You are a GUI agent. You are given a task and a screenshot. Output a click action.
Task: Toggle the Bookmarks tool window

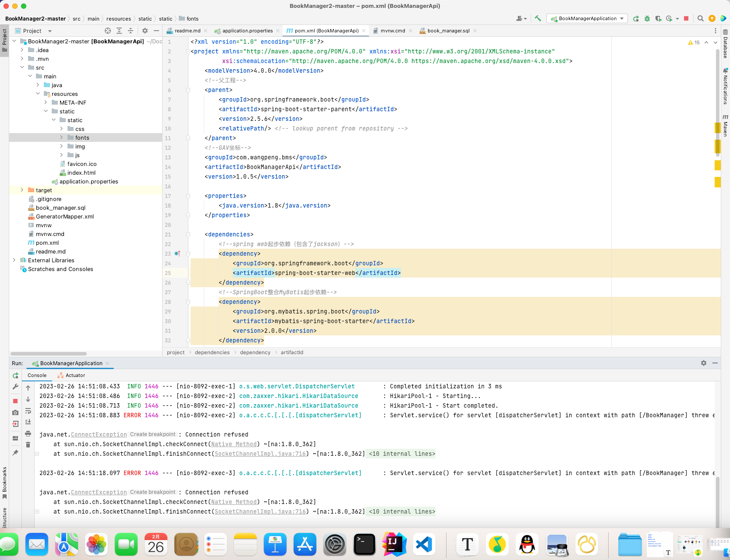tap(4, 483)
